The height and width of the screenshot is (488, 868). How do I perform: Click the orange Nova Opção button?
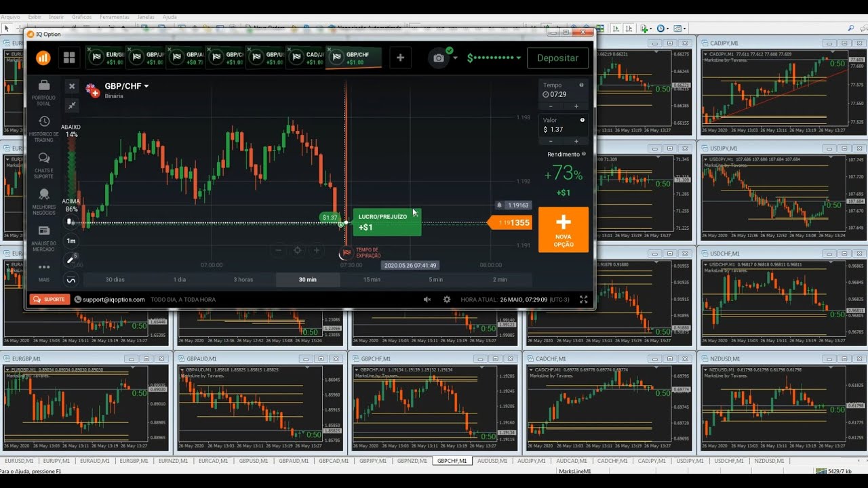tap(564, 230)
